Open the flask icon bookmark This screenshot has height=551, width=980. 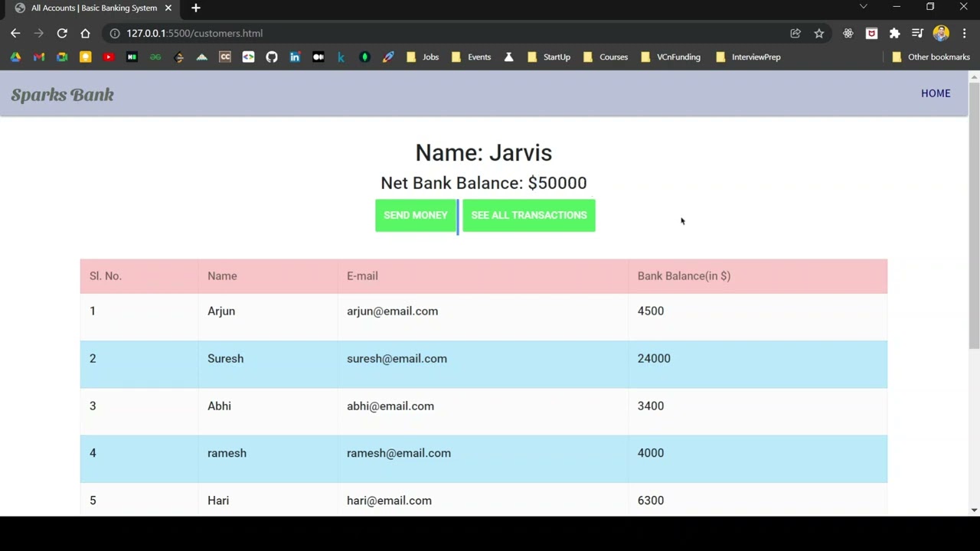click(508, 57)
